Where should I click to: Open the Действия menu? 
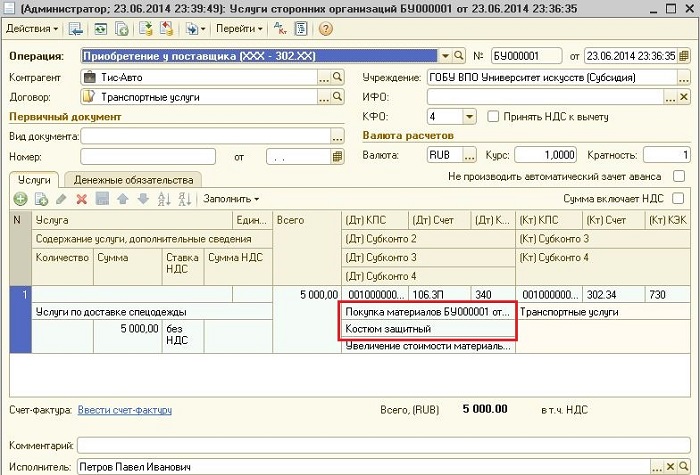click(x=32, y=29)
